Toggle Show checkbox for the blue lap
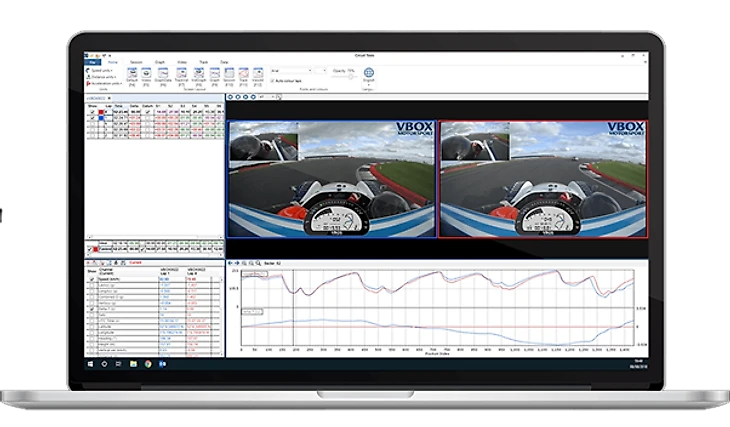The width and height of the screenshot is (730, 427). pos(93,118)
